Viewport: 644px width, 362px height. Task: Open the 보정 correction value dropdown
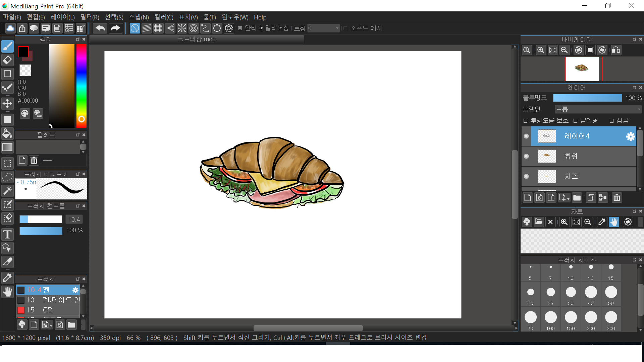[337, 28]
